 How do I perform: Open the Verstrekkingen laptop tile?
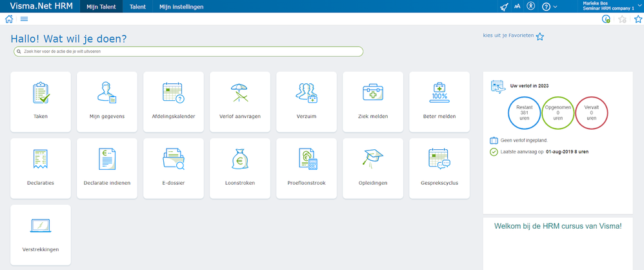point(40,235)
